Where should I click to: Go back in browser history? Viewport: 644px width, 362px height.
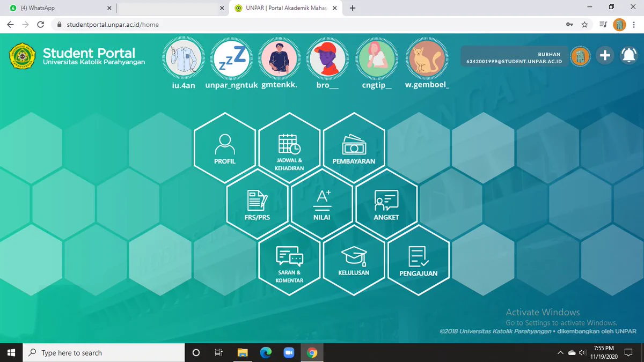pos(10,24)
